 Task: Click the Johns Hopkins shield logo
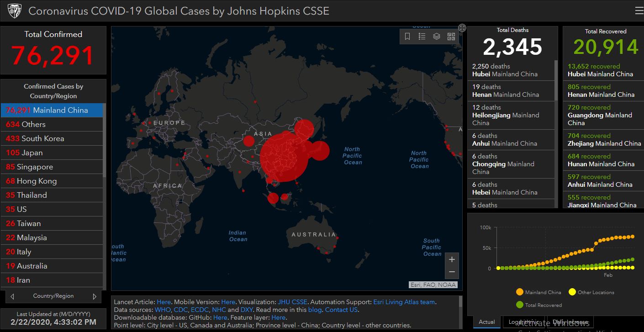point(15,11)
